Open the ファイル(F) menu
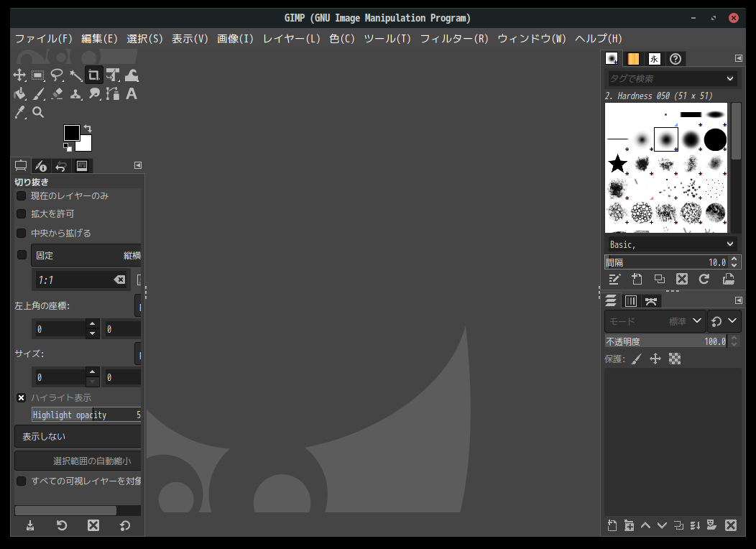This screenshot has width=756, height=549. (x=43, y=39)
